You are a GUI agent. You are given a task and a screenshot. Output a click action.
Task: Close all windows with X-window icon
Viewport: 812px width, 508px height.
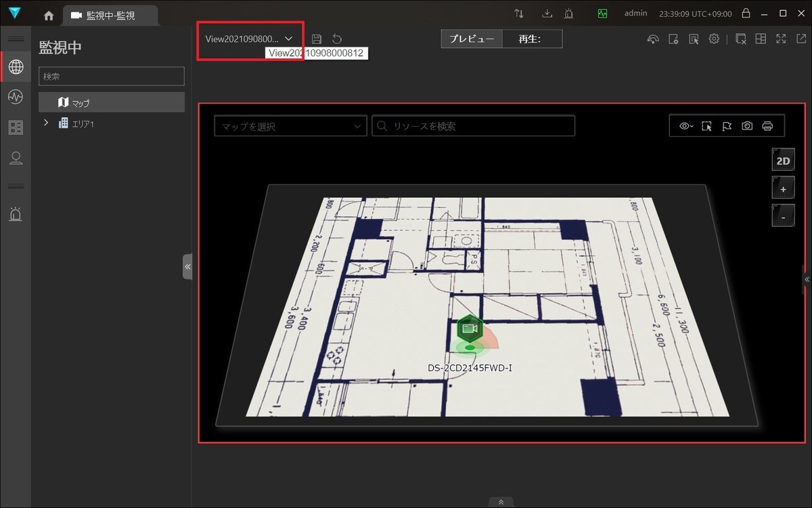tap(741, 39)
